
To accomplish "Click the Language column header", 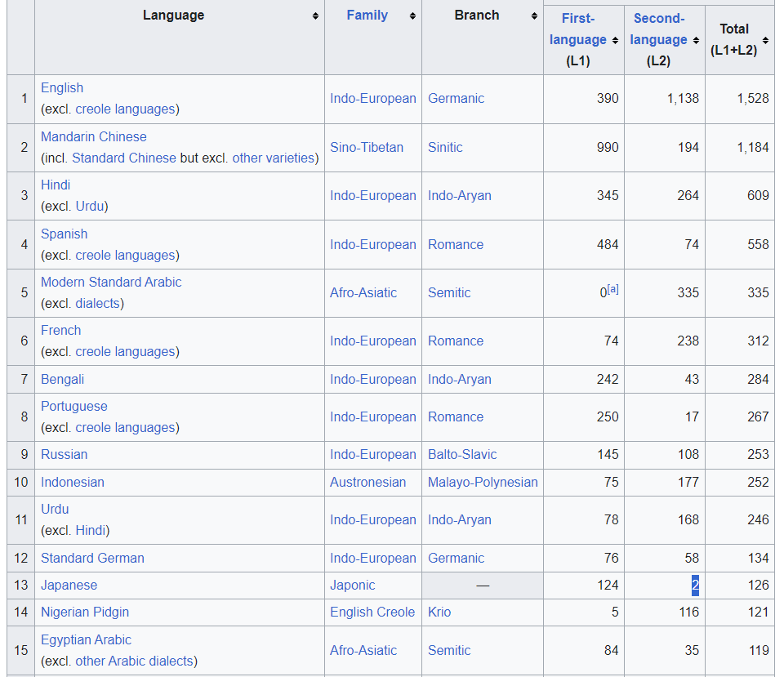I will [x=173, y=16].
